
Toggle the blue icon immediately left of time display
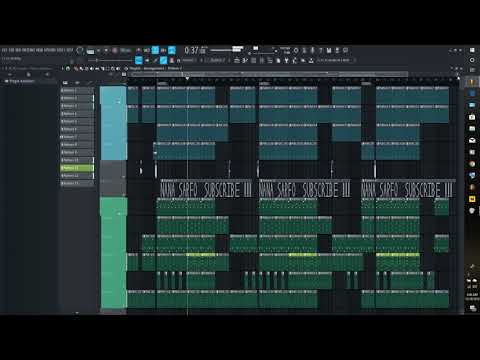(x=172, y=50)
